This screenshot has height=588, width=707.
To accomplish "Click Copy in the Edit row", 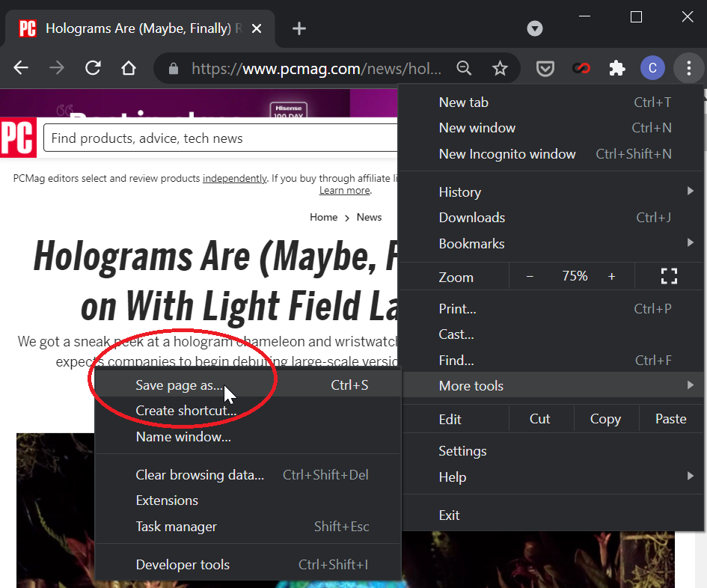I will [605, 418].
